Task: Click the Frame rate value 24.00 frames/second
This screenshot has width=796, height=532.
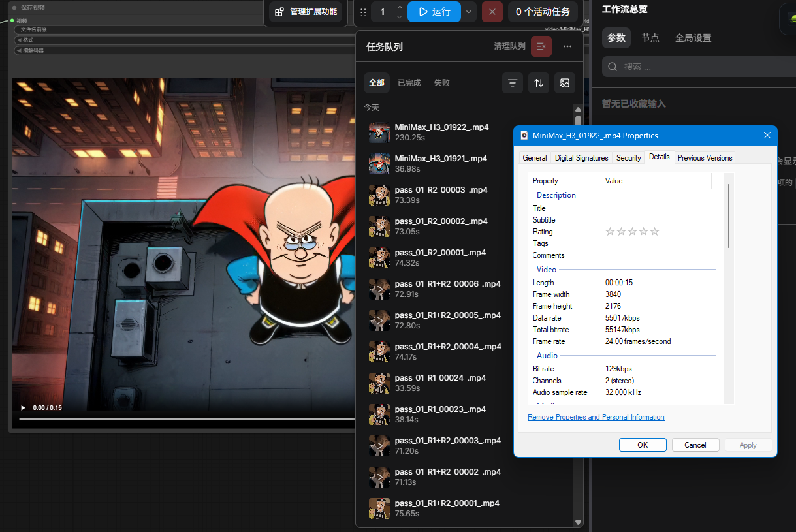Action: click(638, 341)
